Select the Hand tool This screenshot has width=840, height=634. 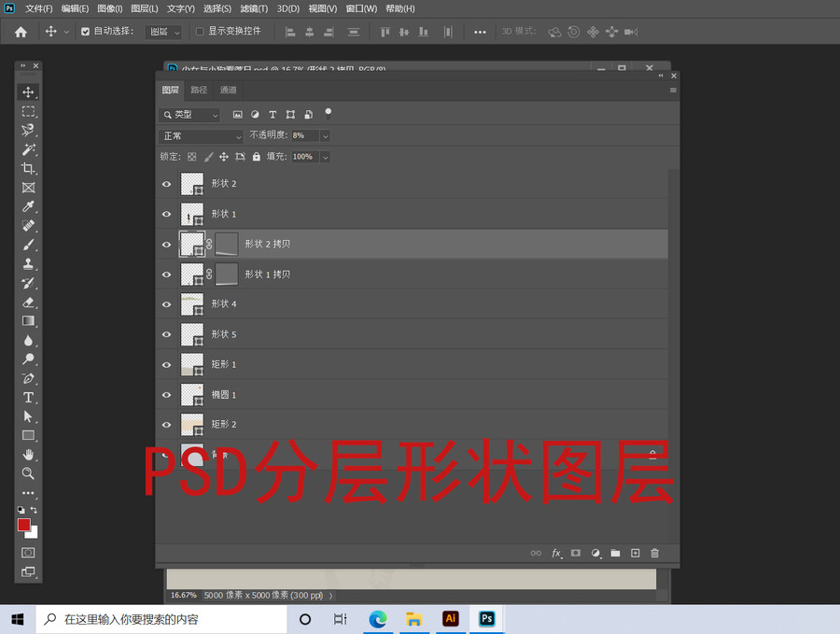coord(28,455)
